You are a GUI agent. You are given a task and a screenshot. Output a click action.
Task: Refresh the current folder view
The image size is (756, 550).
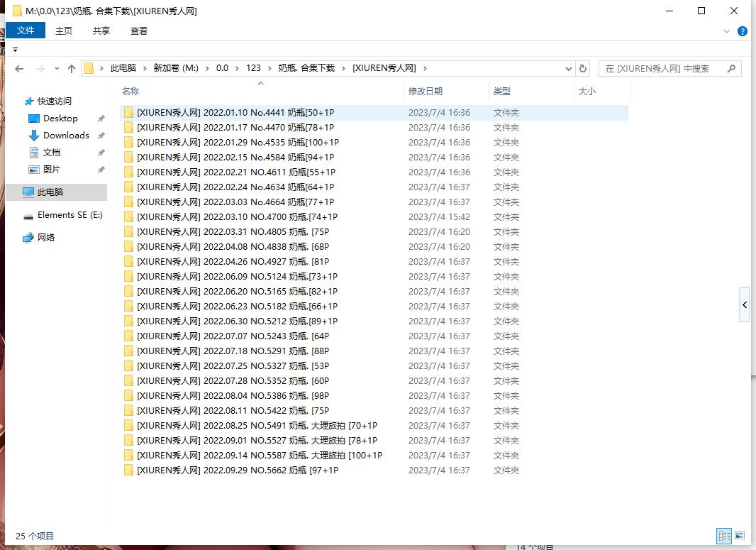[583, 69]
